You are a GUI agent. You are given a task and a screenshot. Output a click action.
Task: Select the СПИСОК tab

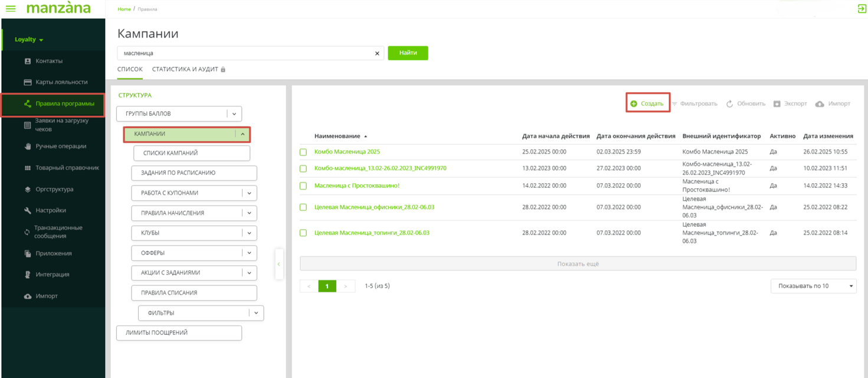130,69
